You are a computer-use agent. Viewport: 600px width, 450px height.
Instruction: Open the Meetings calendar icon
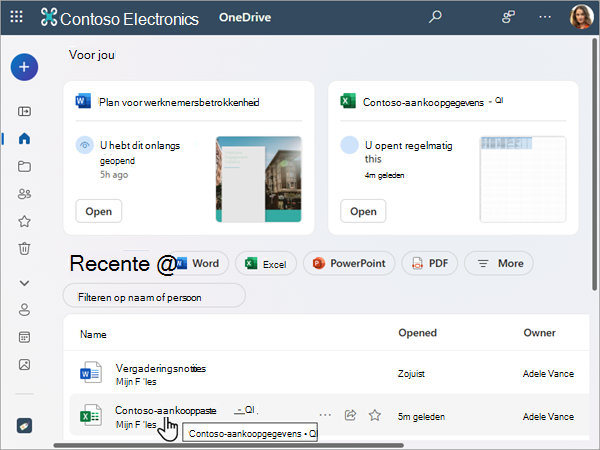[24, 337]
